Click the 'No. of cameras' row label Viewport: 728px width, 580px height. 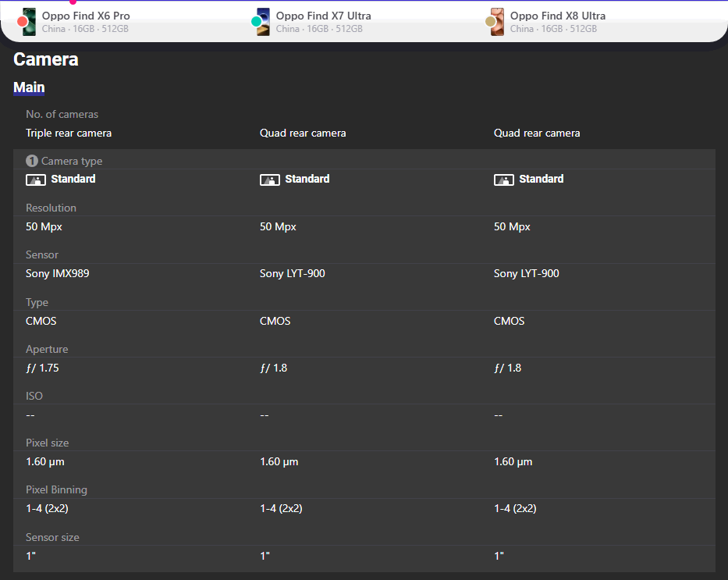pyautogui.click(x=62, y=114)
